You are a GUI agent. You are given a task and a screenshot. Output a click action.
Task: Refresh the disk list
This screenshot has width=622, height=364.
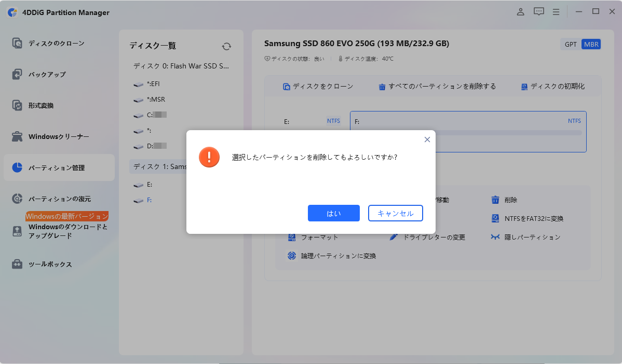(x=226, y=46)
